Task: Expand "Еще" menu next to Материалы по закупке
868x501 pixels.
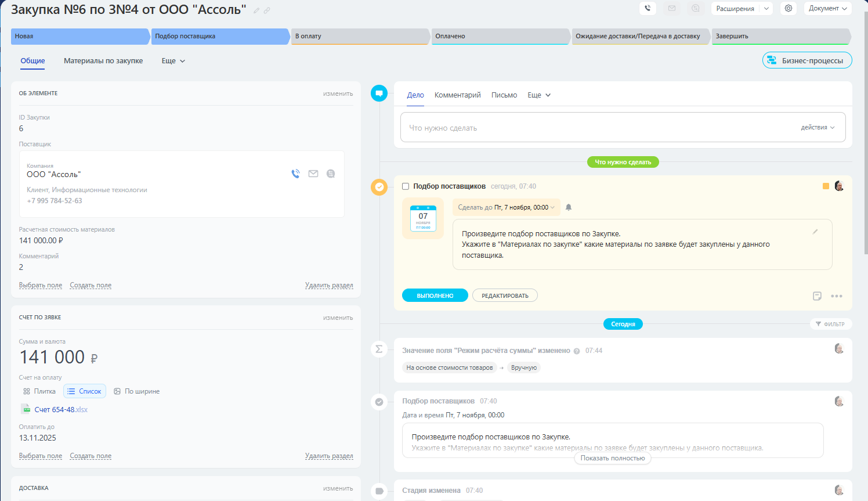Action: [x=173, y=61]
